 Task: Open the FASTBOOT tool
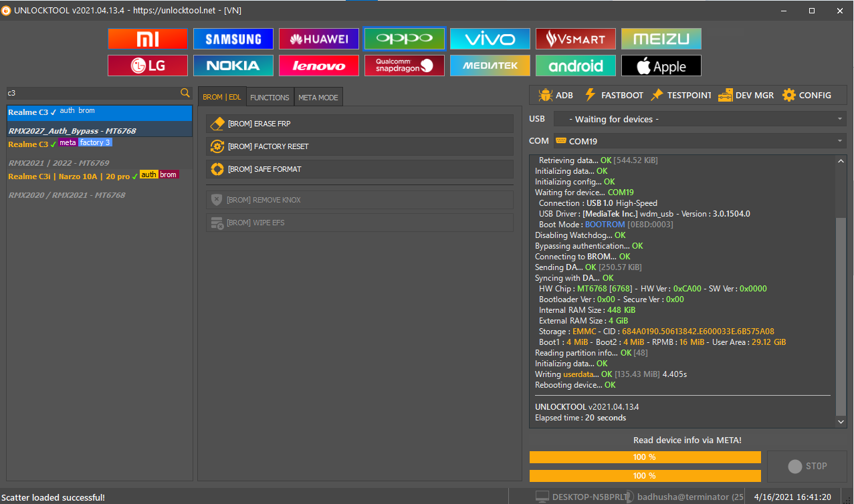pyautogui.click(x=614, y=95)
